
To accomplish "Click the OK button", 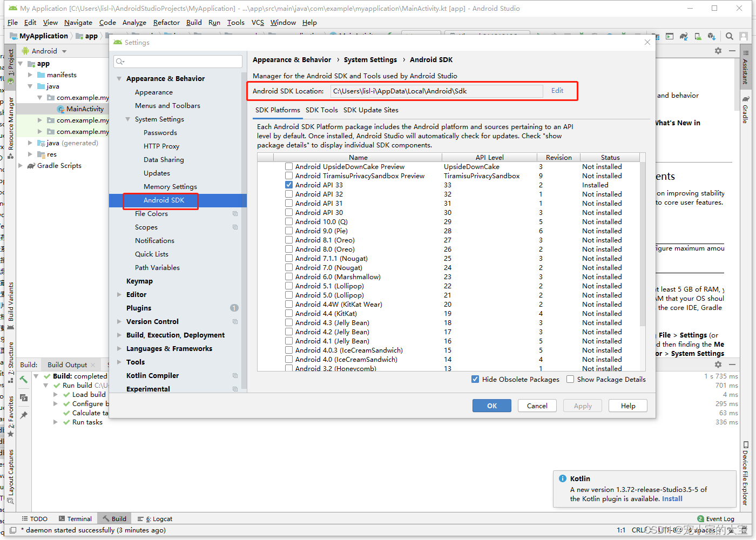I will (x=492, y=406).
